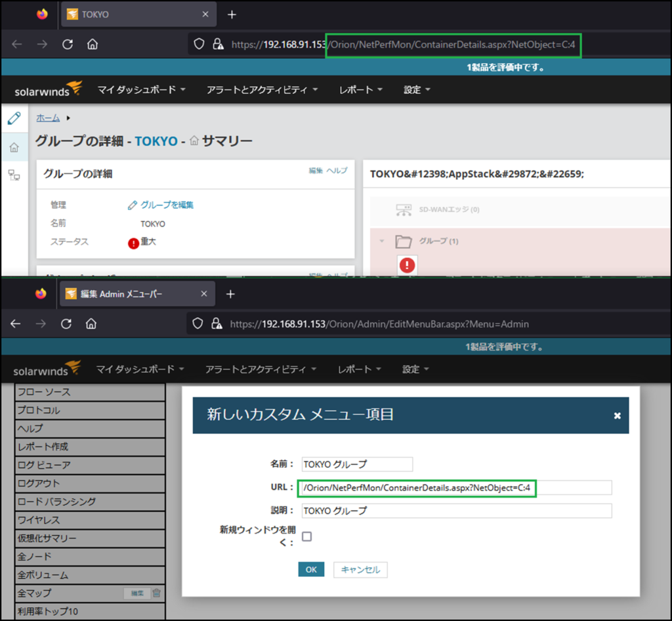Open レポート menu in the Admin window
The width and height of the screenshot is (672, 621).
click(359, 369)
